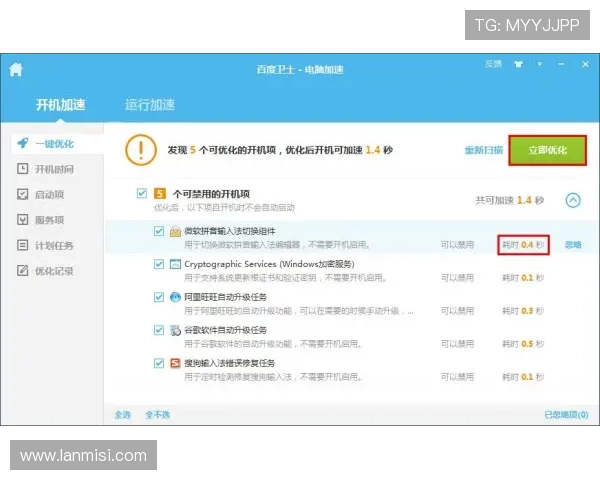Click the orange 5 count badge
Image resolution: width=600 pixels, height=480 pixels.
pyautogui.click(x=160, y=194)
